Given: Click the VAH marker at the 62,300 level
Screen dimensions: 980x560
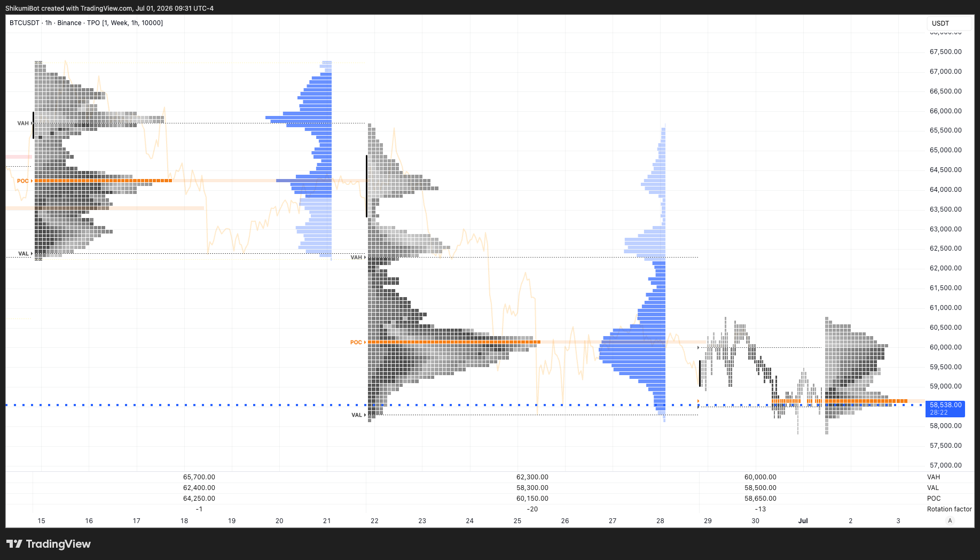Looking at the screenshot, I should click(x=358, y=258).
